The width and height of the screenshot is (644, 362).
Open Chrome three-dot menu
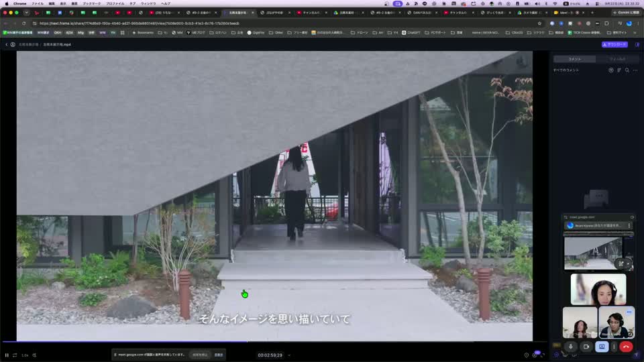click(638, 23)
